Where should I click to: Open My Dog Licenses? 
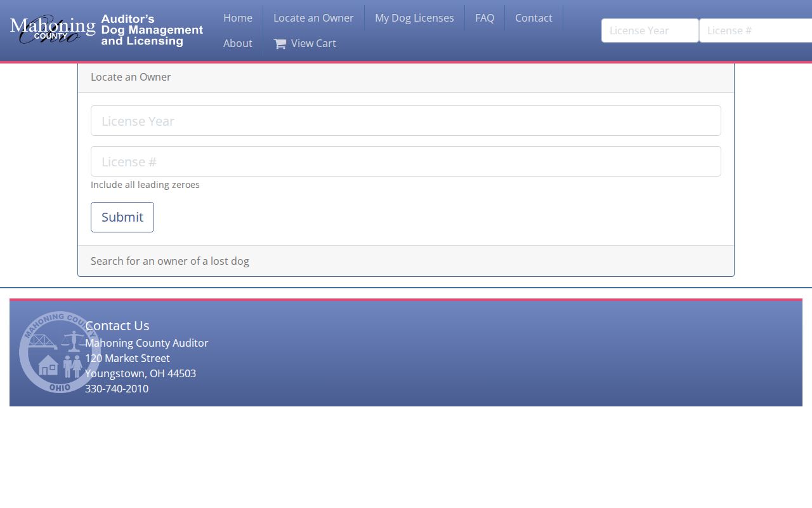(414, 18)
